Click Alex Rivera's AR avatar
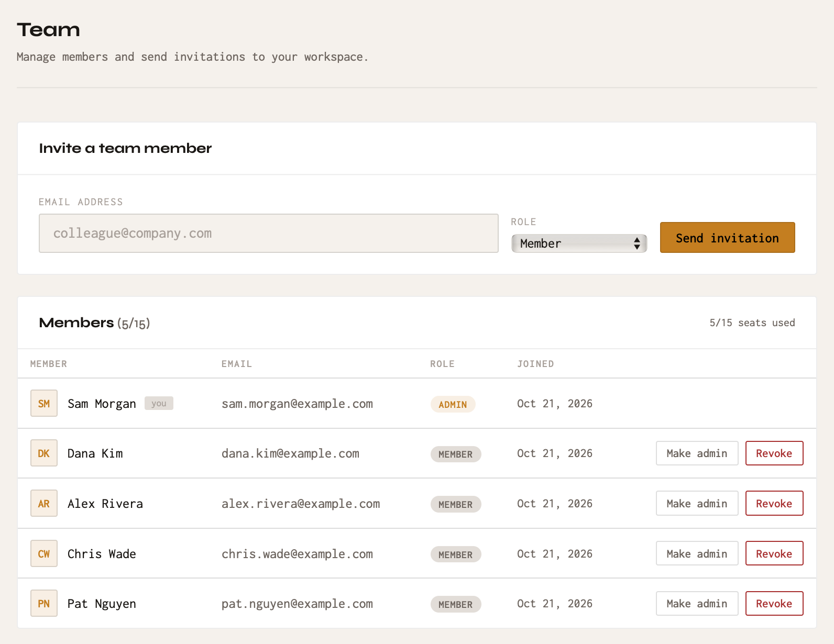Image resolution: width=834 pixels, height=644 pixels. point(44,503)
